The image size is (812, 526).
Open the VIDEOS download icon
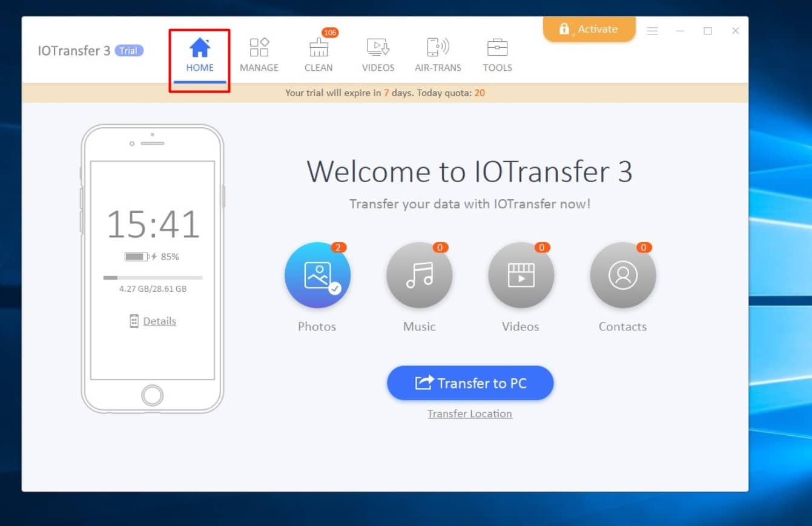pyautogui.click(x=378, y=48)
